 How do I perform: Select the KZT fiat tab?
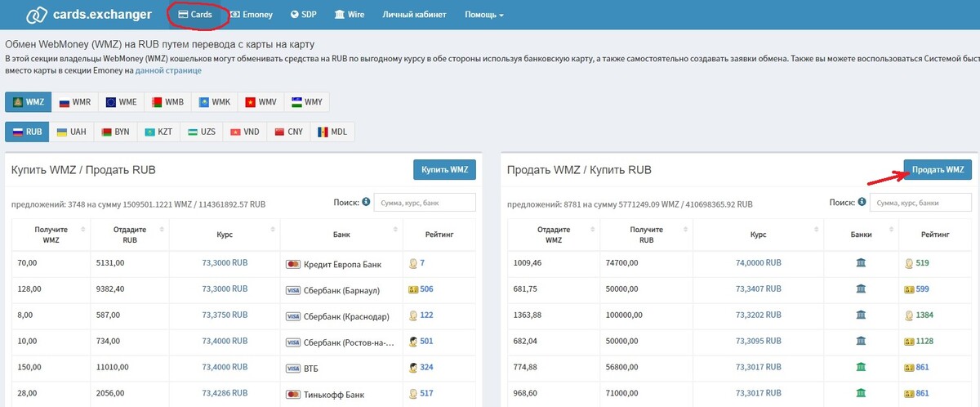pyautogui.click(x=158, y=132)
